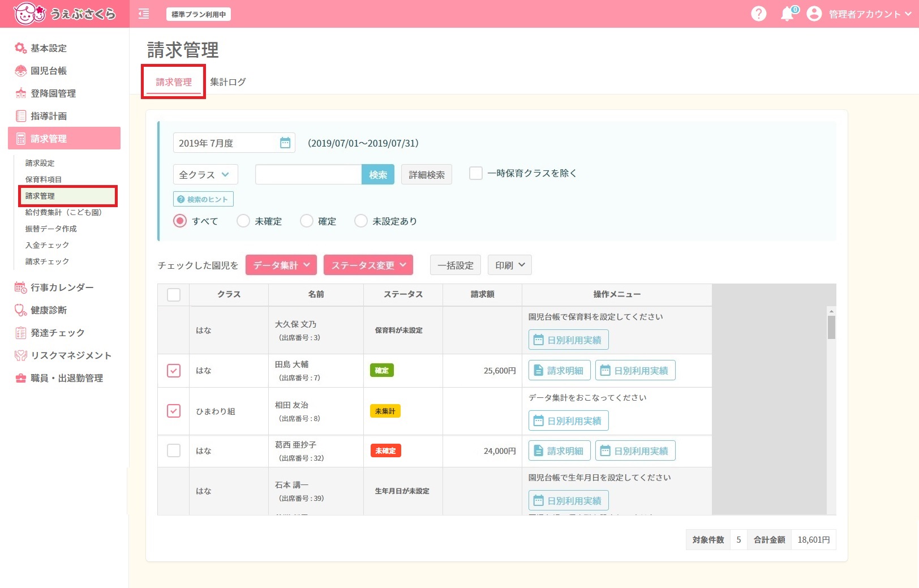Open the notifications bell icon

[788, 14]
